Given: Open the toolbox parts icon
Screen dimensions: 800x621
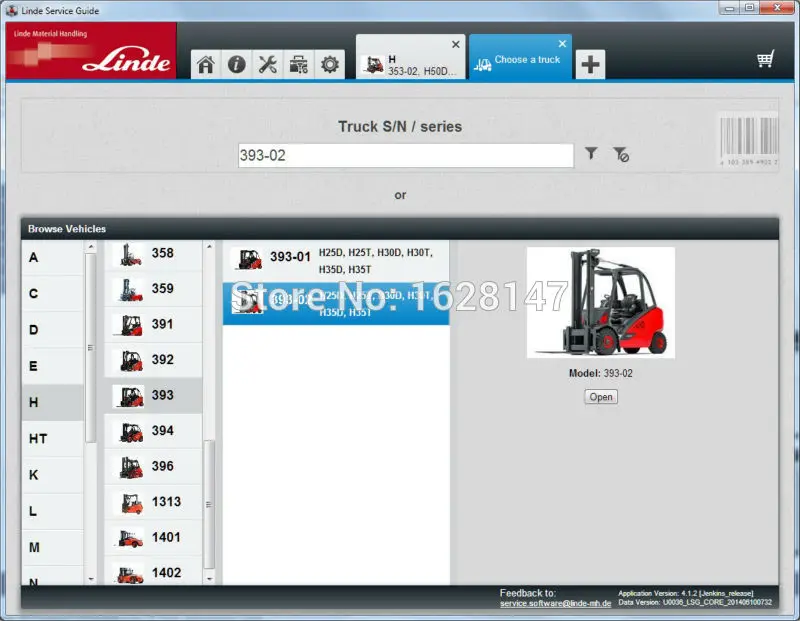Looking at the screenshot, I should 298,65.
